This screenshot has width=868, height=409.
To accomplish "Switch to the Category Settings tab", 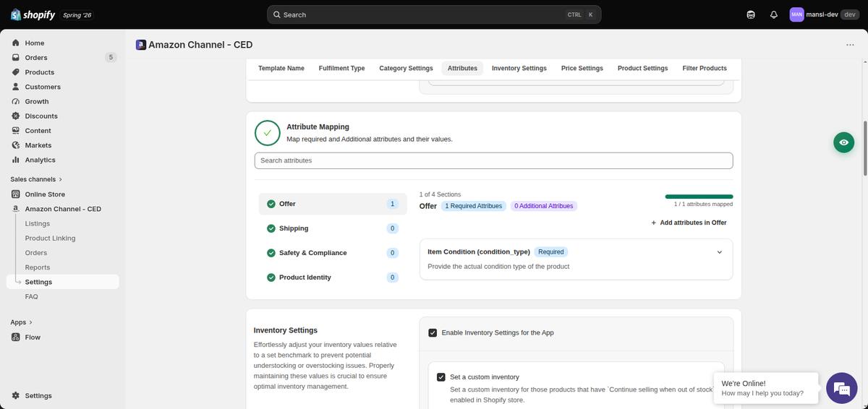I will pyautogui.click(x=406, y=68).
